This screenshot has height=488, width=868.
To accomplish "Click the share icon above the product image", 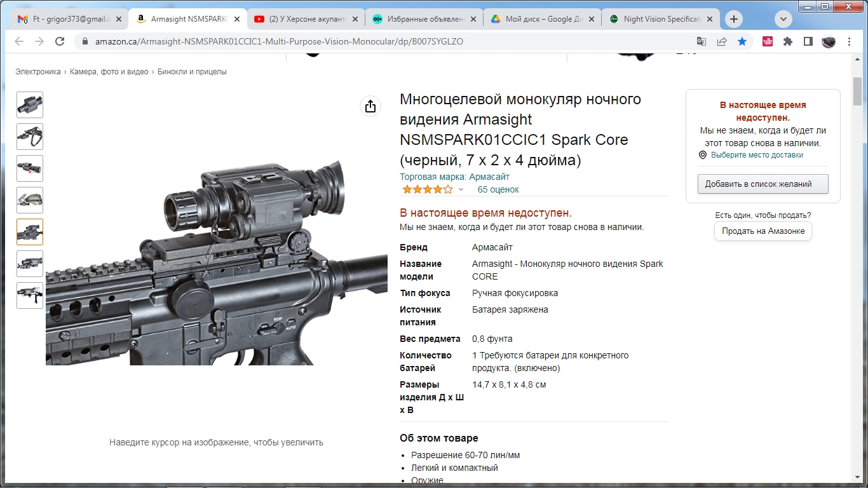I will point(370,106).
